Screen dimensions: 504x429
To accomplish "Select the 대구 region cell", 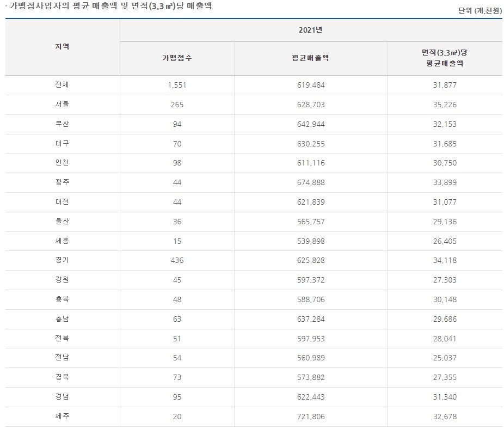I will tap(62, 143).
